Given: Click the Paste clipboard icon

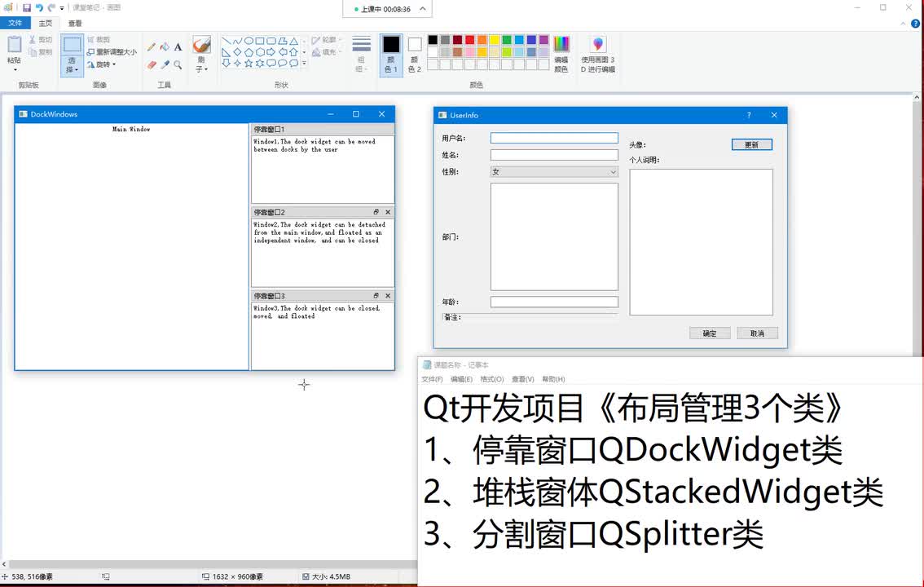Looking at the screenshot, I should click(x=14, y=45).
